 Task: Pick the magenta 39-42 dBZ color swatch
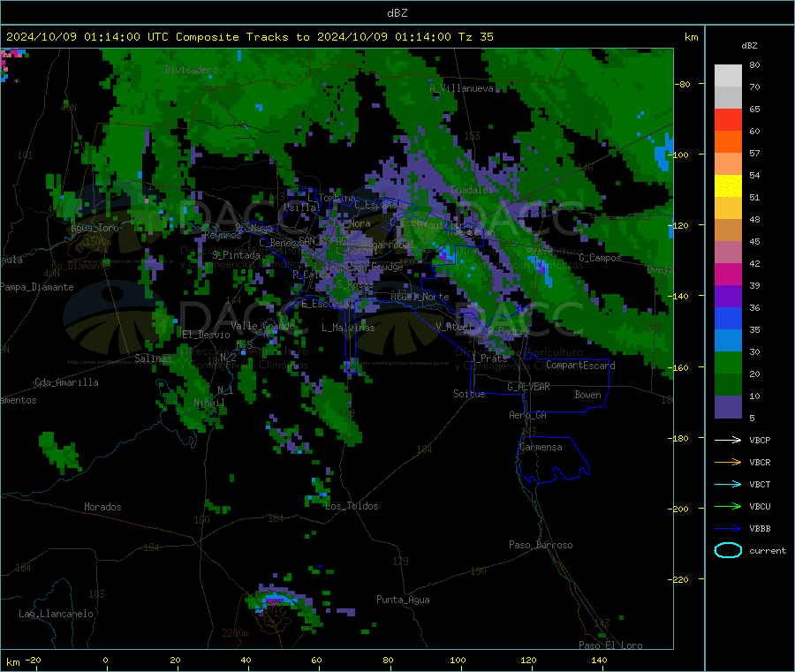(x=728, y=274)
